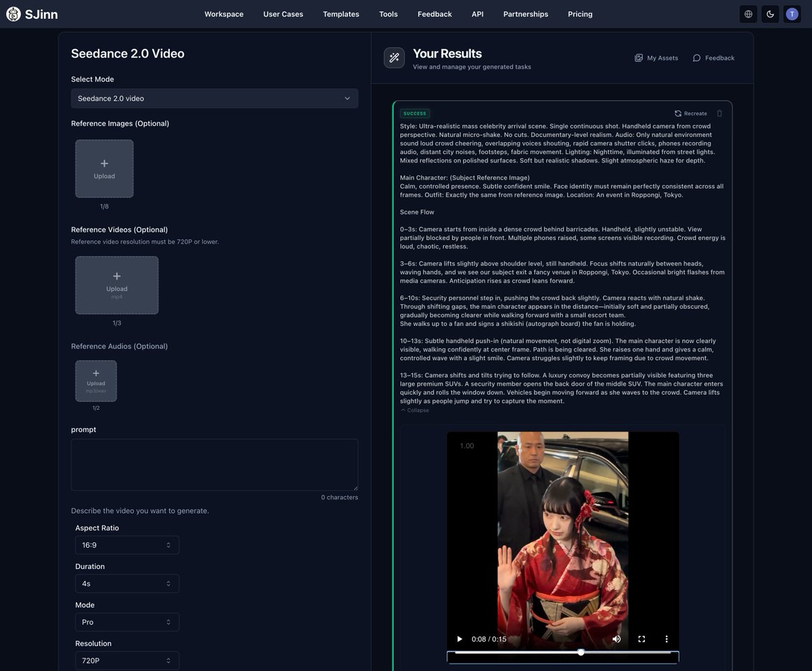
Task: Go to Workspace menu
Action: tap(224, 14)
